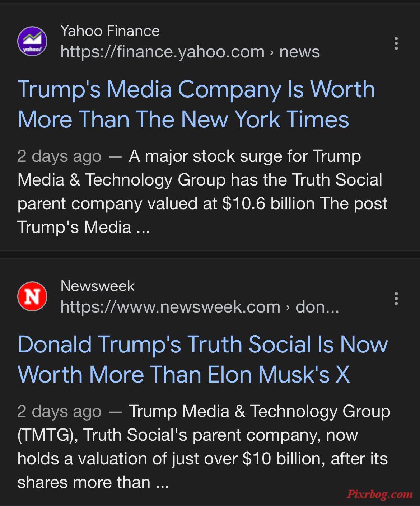
Task: Select the Newsweek source name
Action: coord(97,286)
